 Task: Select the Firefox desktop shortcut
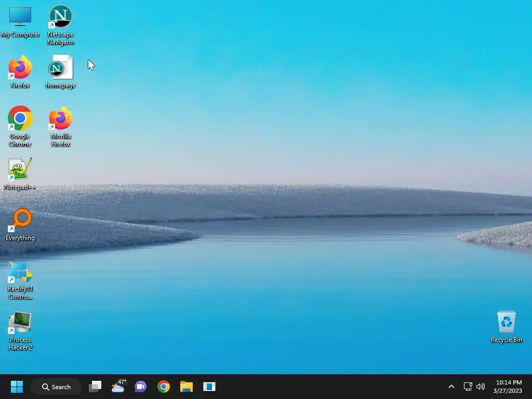(x=20, y=72)
